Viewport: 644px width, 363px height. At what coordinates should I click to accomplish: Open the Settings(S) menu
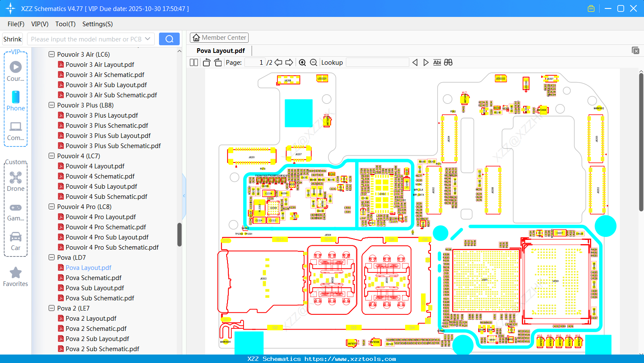[98, 24]
